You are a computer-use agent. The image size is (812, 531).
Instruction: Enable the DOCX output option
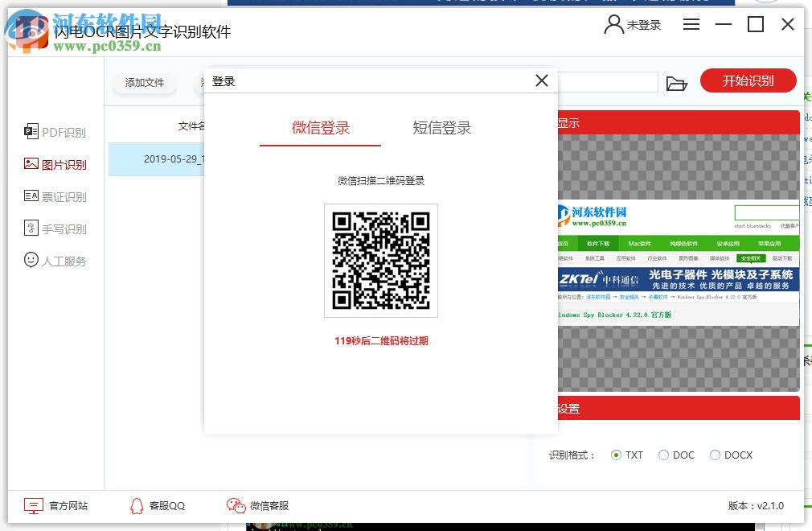tap(715, 455)
